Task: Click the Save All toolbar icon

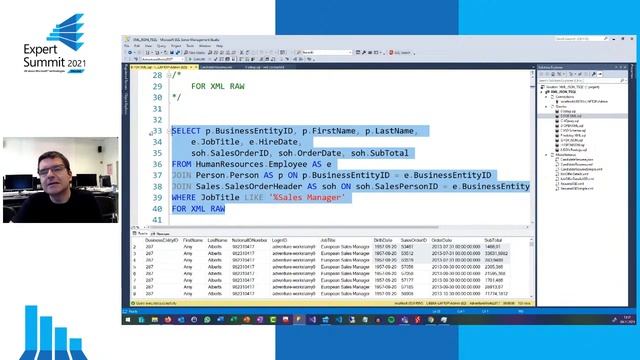Action: coord(178,53)
